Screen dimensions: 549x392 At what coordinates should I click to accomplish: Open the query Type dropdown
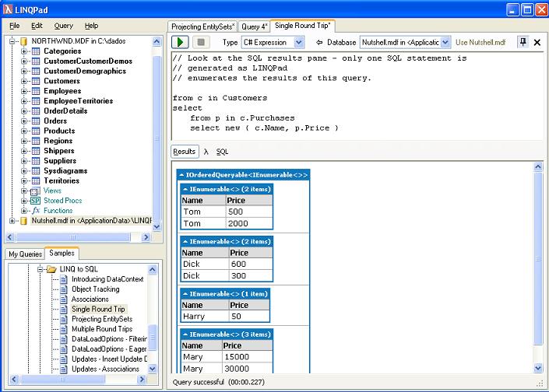(299, 43)
